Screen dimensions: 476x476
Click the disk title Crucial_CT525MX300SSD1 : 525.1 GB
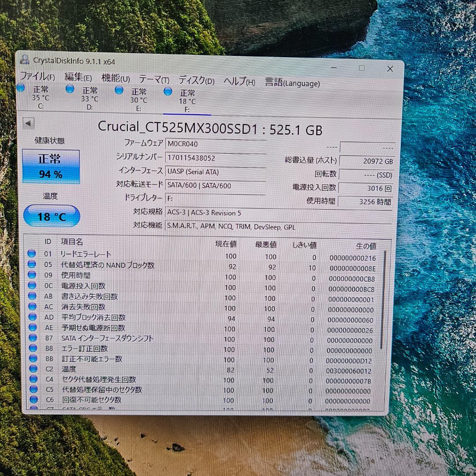(x=210, y=128)
